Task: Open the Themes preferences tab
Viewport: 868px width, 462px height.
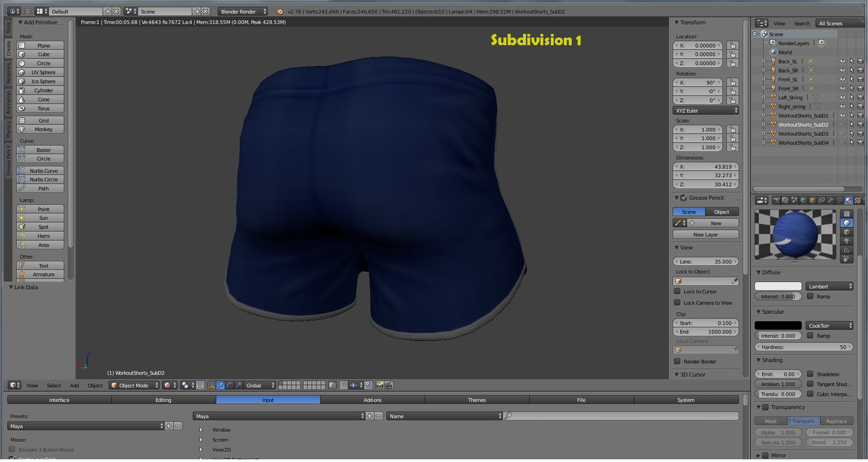Action: tap(477, 400)
